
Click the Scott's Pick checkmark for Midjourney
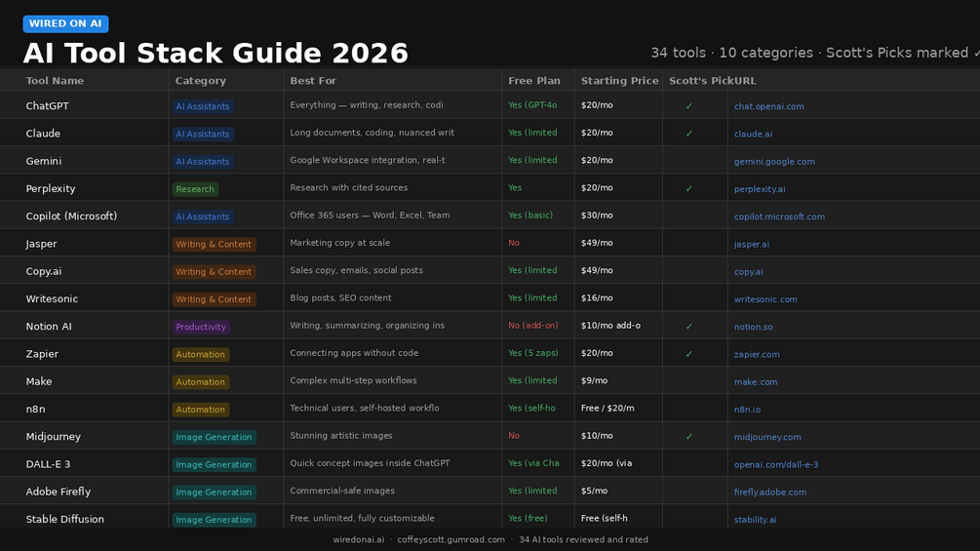coord(688,435)
